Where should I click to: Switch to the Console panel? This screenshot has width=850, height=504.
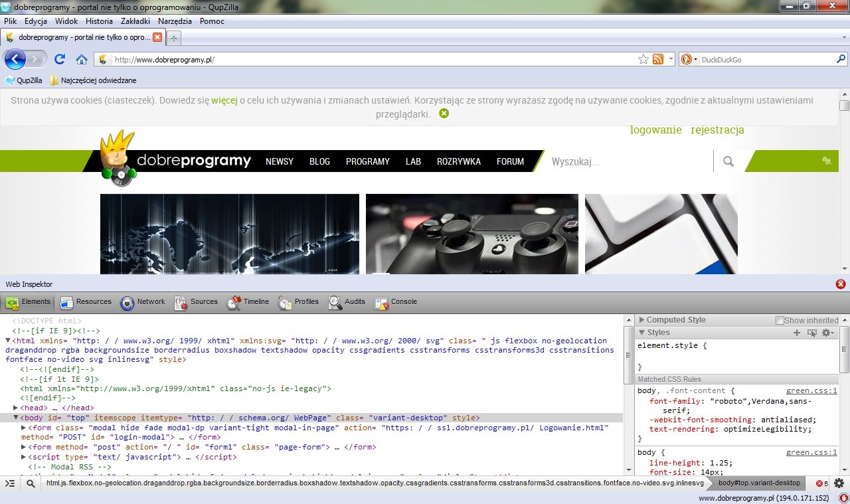point(396,302)
